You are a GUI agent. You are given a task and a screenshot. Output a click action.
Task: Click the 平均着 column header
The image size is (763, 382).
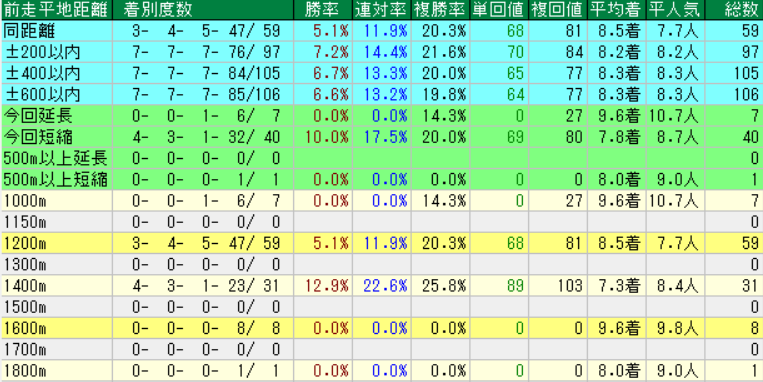[615, 9]
